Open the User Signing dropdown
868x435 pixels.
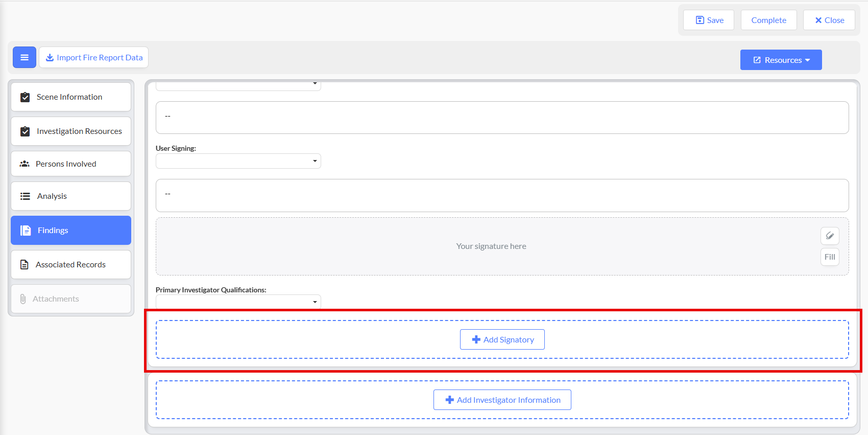(x=238, y=161)
